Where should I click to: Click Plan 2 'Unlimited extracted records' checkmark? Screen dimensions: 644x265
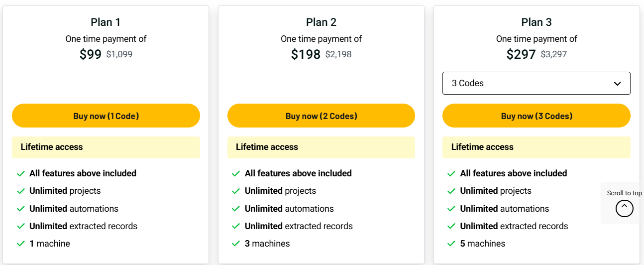[236, 226]
